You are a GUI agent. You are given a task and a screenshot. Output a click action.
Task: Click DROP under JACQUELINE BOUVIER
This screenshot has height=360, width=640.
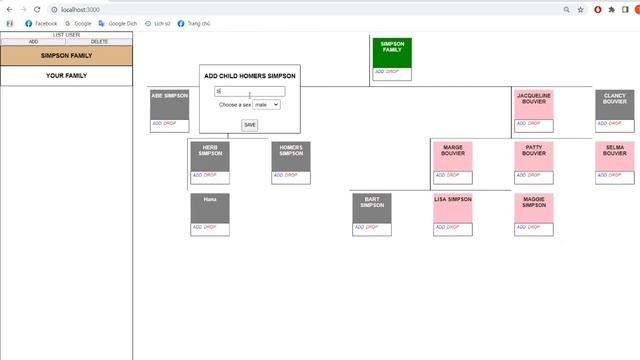(534, 123)
